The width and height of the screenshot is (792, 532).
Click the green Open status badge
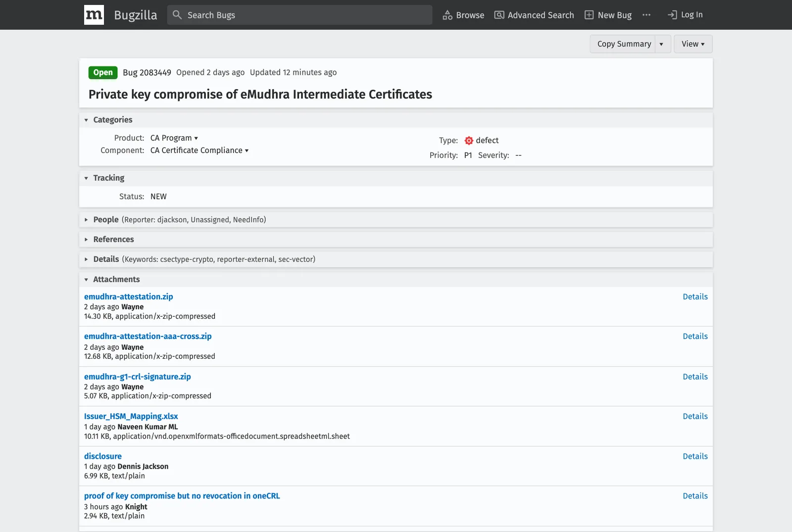103,73
